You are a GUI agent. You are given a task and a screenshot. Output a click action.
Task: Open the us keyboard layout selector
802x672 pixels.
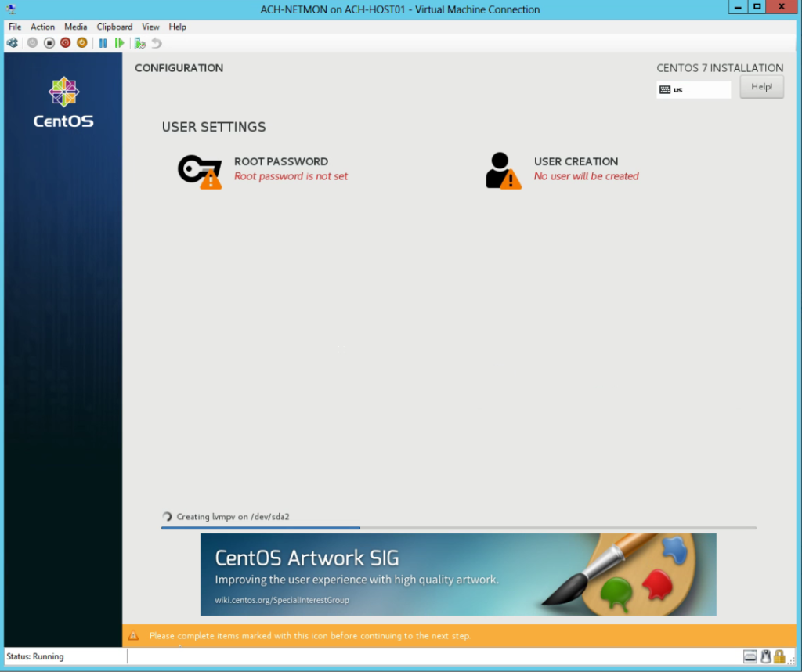[694, 89]
